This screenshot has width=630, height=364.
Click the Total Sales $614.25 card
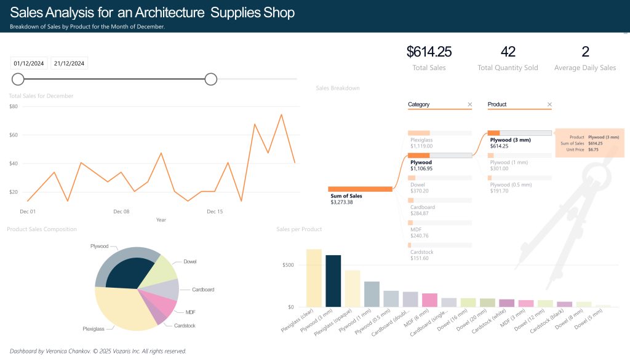click(x=429, y=58)
